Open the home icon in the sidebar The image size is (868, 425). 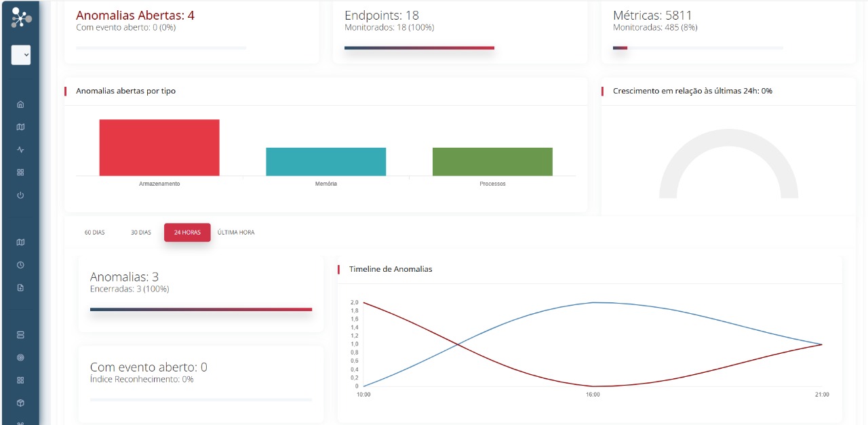[x=20, y=104]
